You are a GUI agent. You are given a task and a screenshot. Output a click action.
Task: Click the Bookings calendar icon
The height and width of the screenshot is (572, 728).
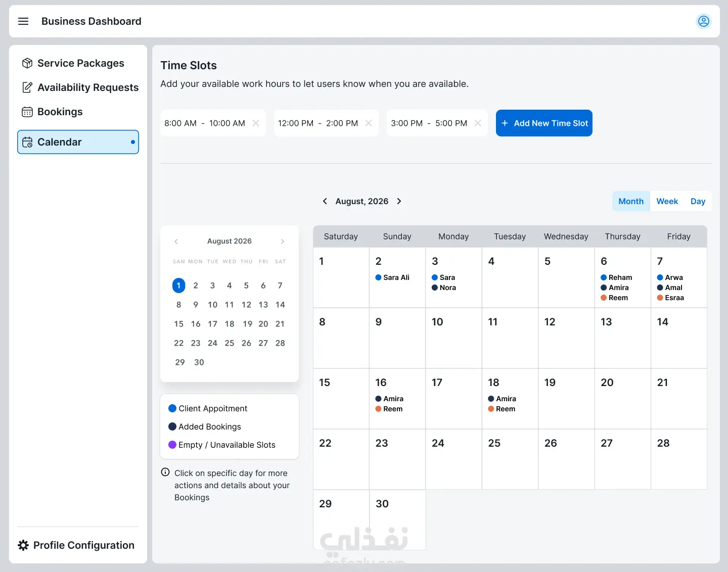click(27, 112)
